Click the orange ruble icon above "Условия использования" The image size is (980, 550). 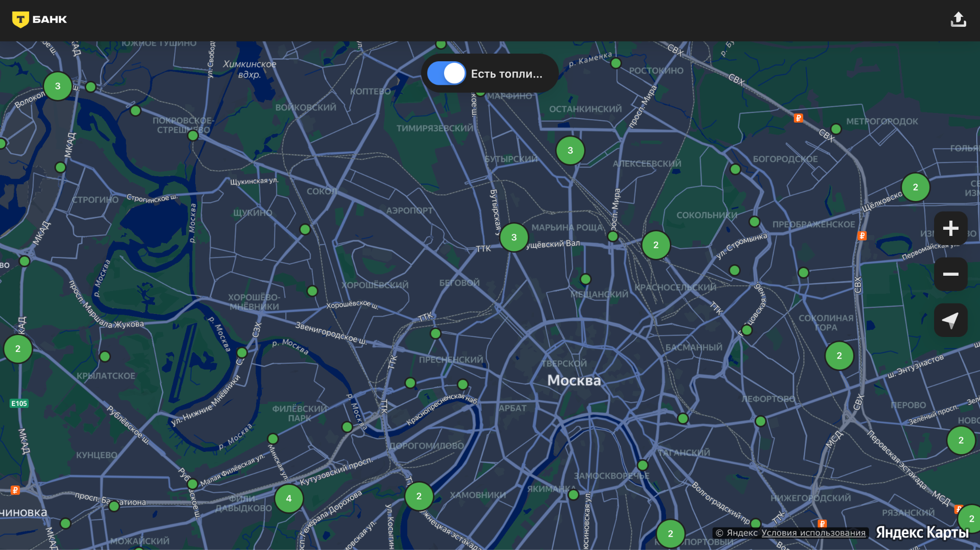[822, 524]
